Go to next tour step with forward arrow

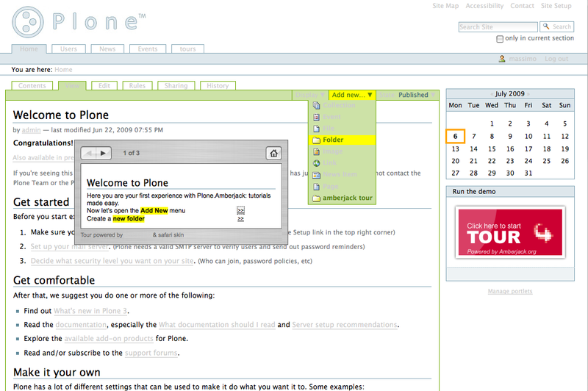(103, 153)
